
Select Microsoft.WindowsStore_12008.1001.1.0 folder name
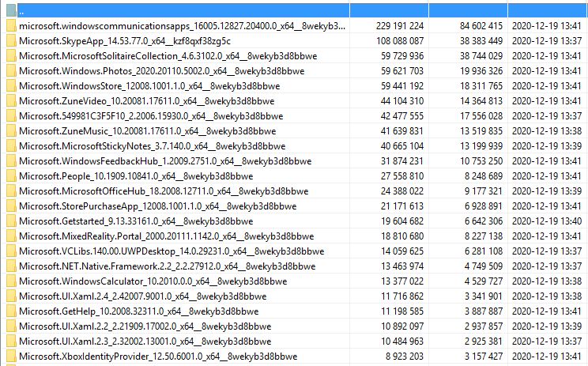pyautogui.click(x=149, y=86)
